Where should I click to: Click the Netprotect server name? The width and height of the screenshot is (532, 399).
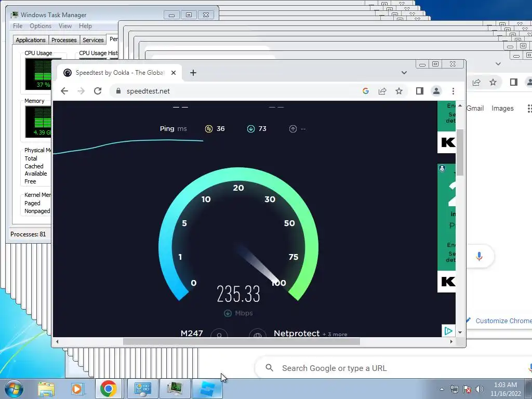[x=297, y=333]
